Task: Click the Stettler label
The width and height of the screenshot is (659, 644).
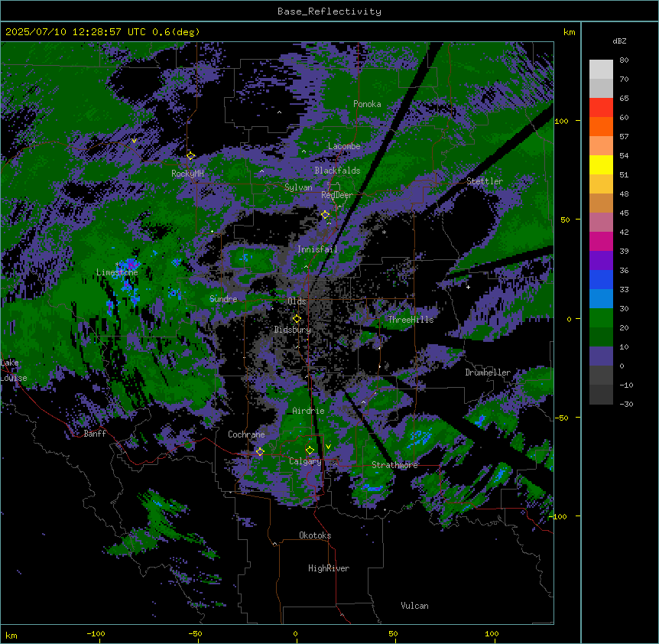Action: 485,181
